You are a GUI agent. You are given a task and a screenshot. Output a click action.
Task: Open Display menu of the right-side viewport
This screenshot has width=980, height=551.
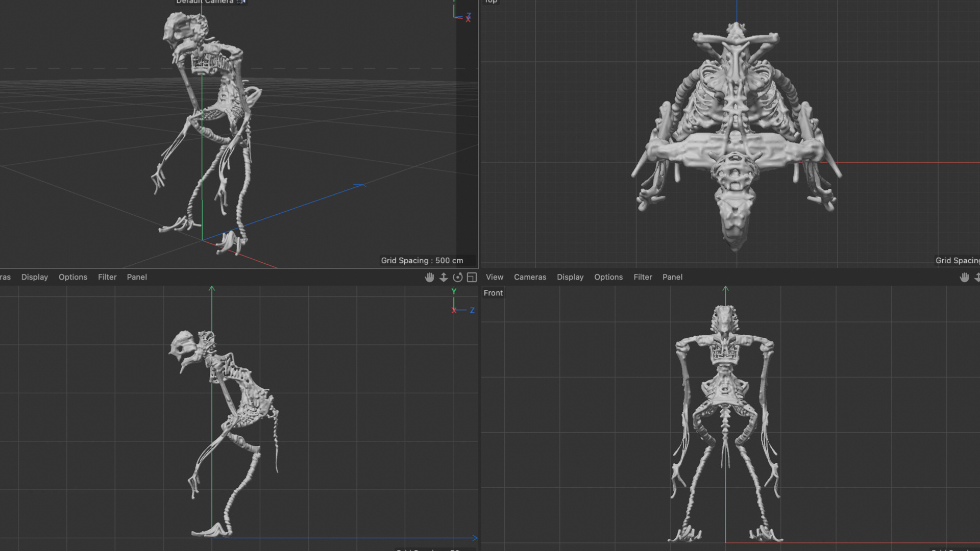[x=35, y=277]
